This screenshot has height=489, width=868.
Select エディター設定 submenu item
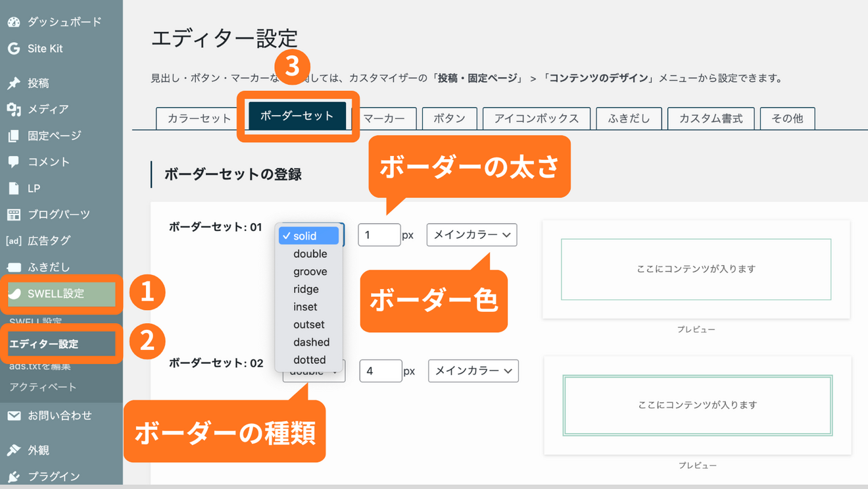43,344
